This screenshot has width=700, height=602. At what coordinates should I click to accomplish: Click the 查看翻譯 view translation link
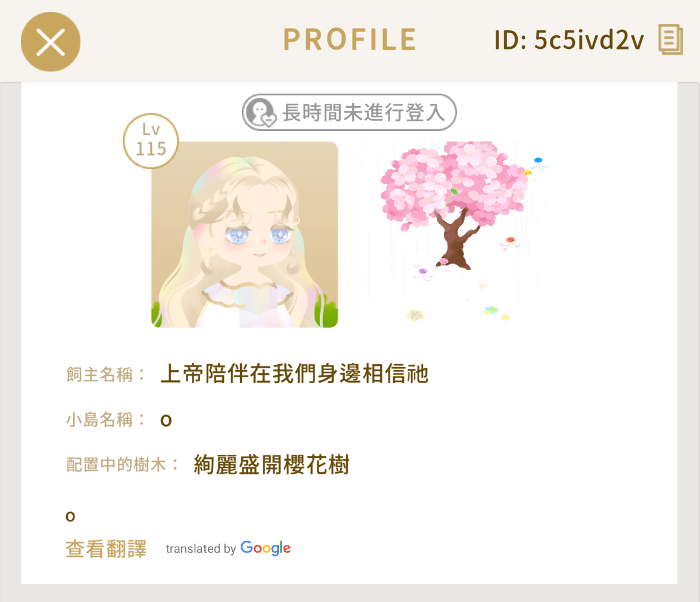click(106, 549)
